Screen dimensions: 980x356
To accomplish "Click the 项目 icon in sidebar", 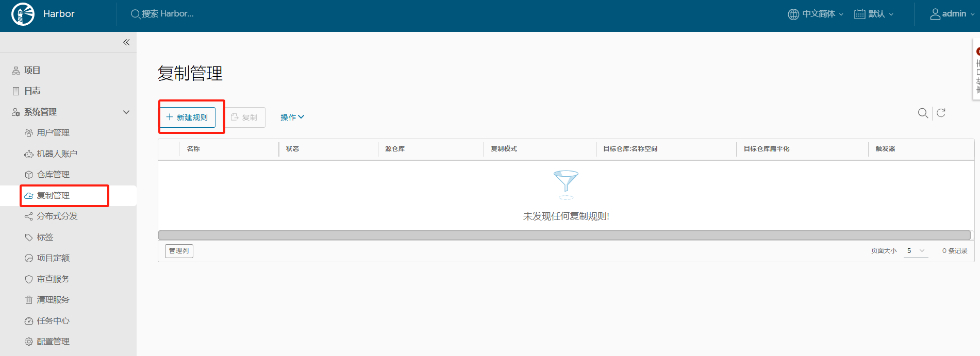I will [16, 71].
